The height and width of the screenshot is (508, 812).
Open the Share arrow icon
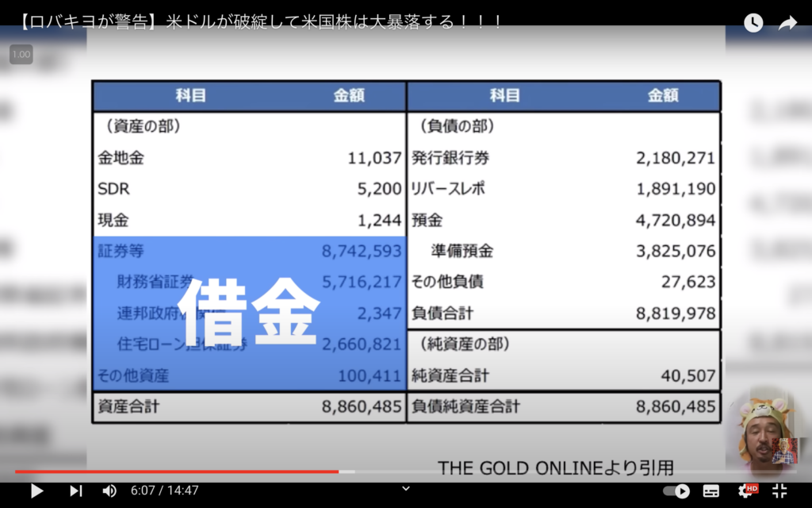[787, 23]
